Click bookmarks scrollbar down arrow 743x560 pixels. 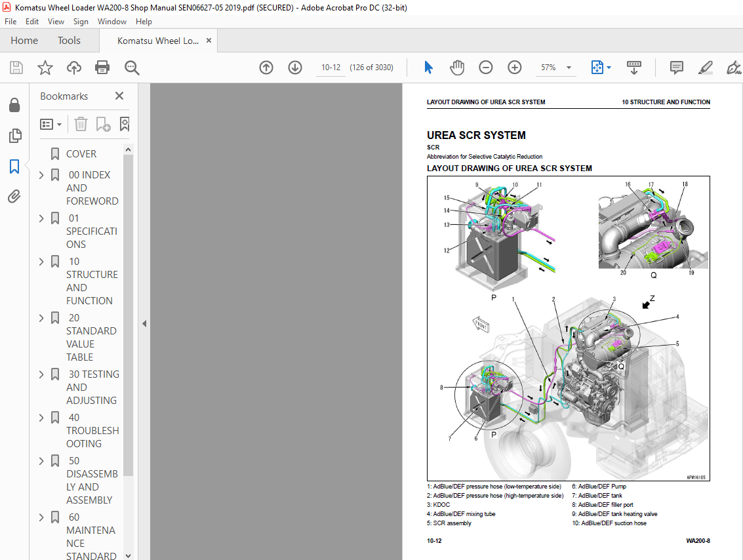pyautogui.click(x=128, y=555)
